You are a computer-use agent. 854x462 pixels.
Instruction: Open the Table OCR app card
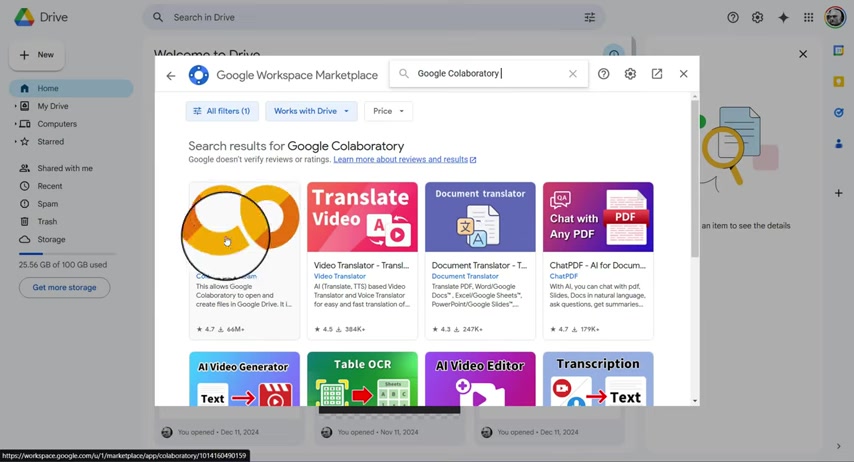[x=362, y=379]
